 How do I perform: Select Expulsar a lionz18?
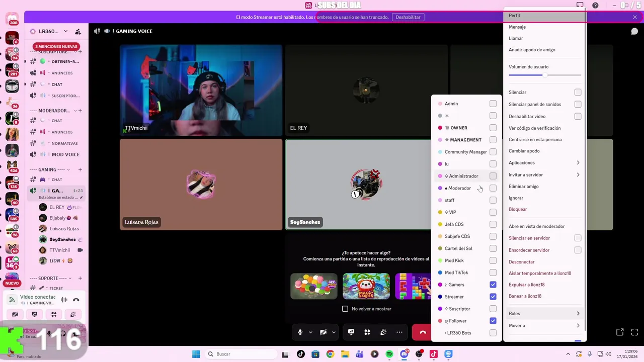point(544,285)
